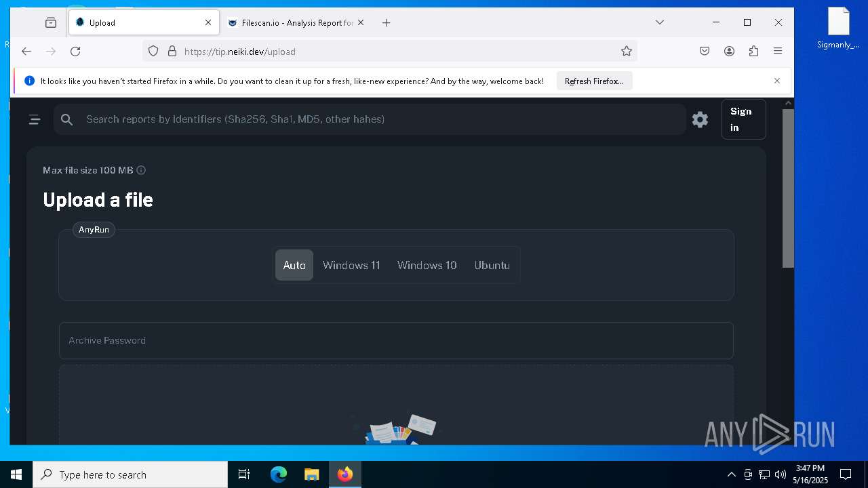Click the AnyRun label chip

(x=94, y=230)
